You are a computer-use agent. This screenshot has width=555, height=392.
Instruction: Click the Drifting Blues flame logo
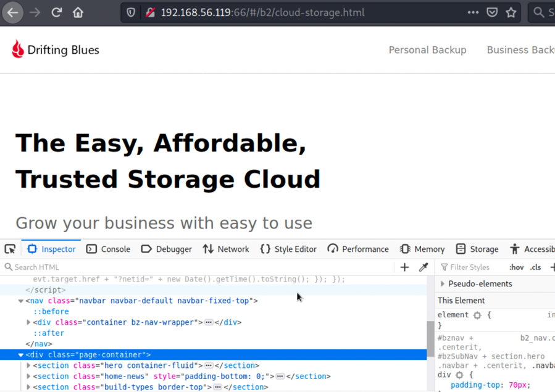[18, 49]
